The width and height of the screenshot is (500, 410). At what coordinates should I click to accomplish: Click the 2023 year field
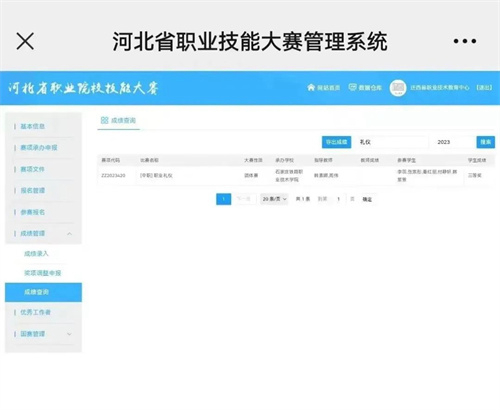point(453,142)
